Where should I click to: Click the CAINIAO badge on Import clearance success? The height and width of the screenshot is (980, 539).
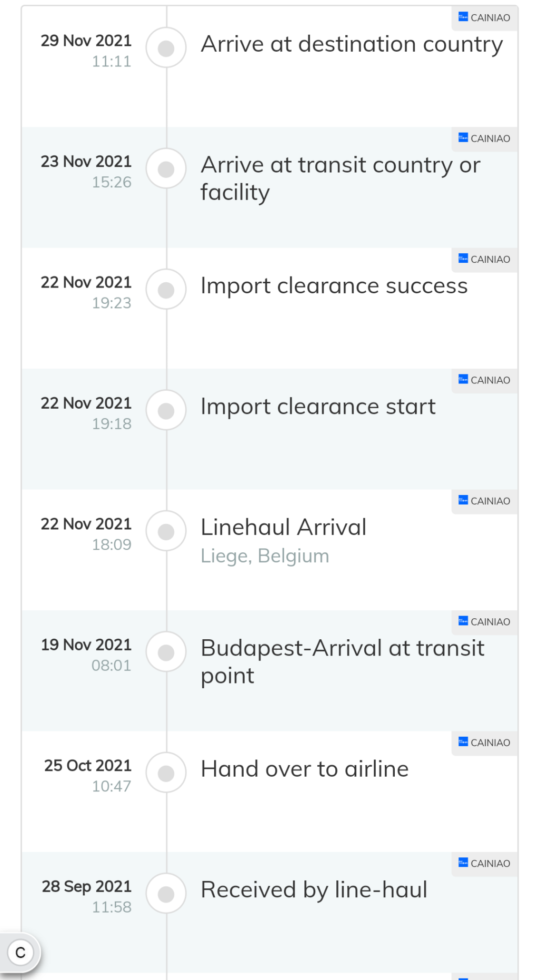[484, 260]
